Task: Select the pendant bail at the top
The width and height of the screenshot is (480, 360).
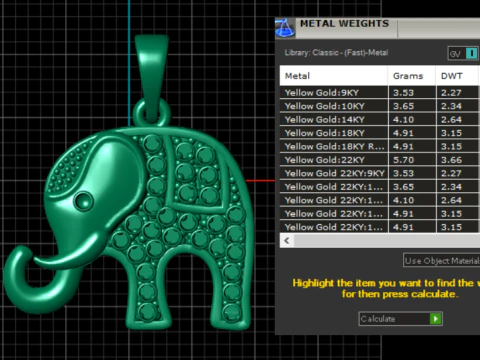Action: click(x=152, y=77)
